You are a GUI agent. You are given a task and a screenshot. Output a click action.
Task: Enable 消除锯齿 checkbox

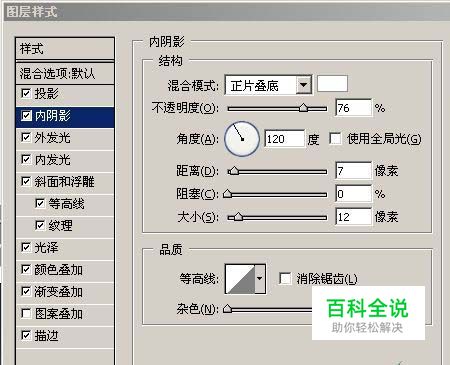pyautogui.click(x=285, y=278)
